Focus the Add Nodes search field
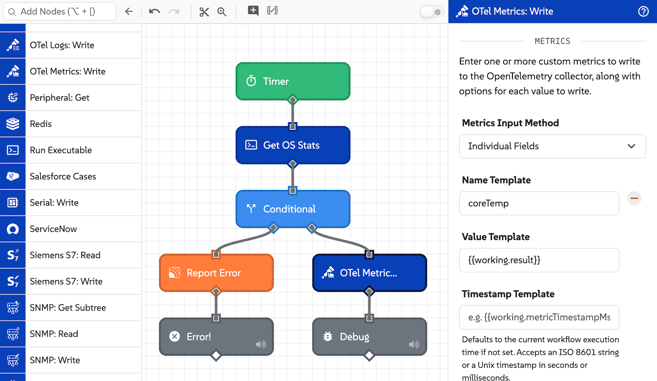Image resolution: width=657 pixels, height=381 pixels. tap(59, 11)
